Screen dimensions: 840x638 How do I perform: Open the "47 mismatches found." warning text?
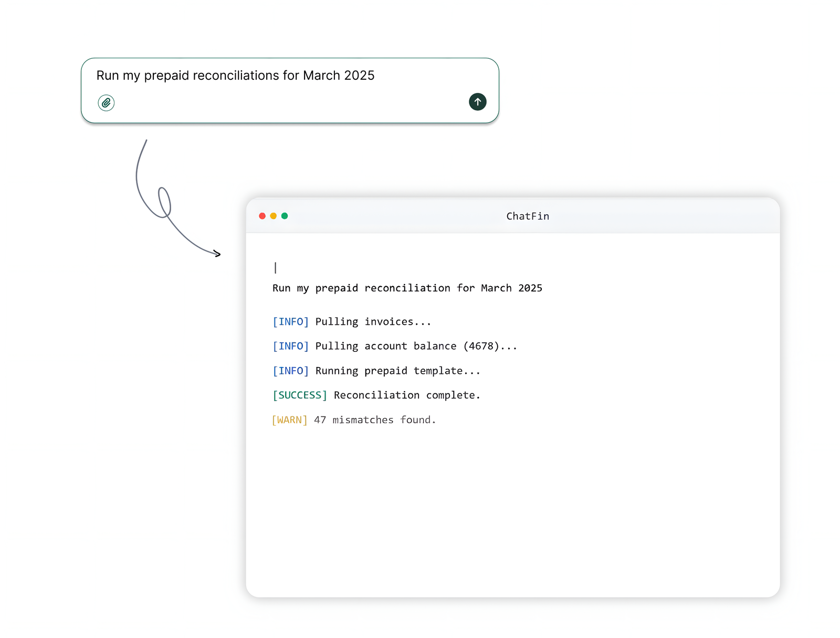(x=375, y=420)
